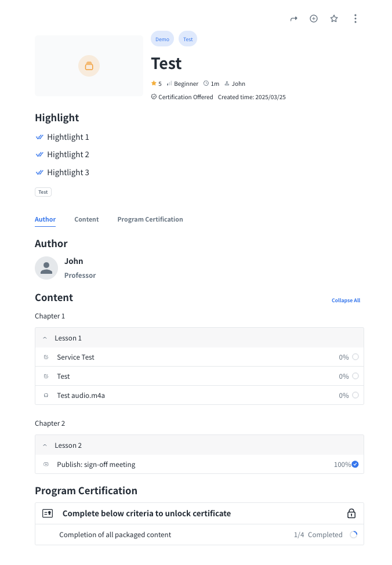Open the Service Test lesson item
This screenshot has height=565, width=392.
75,357
